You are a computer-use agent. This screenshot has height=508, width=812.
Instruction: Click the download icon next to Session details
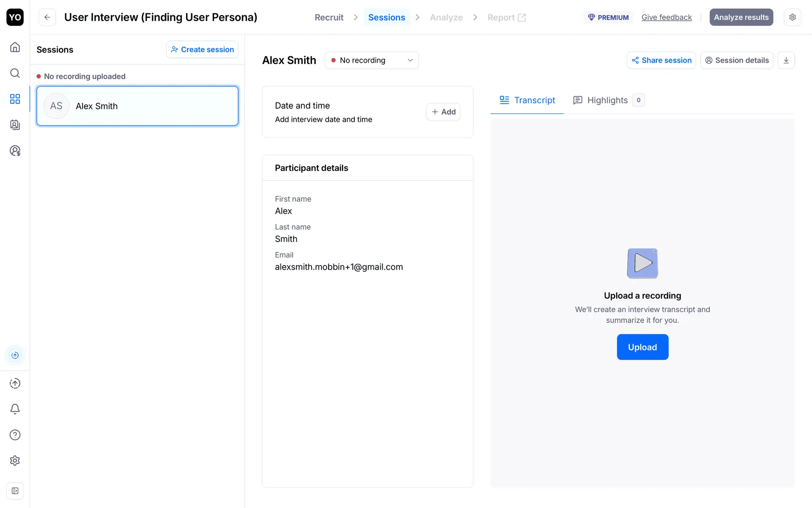[786, 60]
